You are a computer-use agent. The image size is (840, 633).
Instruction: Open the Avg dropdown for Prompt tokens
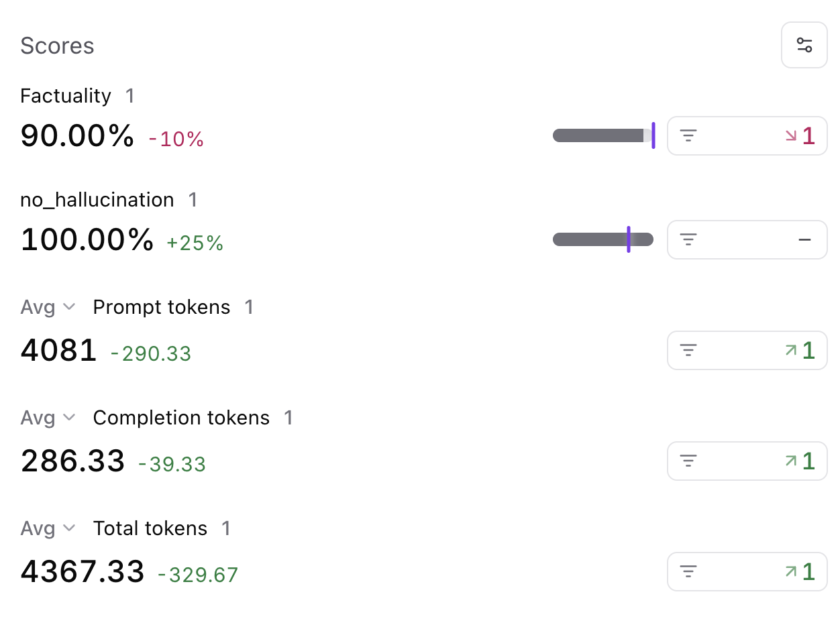tap(47, 307)
